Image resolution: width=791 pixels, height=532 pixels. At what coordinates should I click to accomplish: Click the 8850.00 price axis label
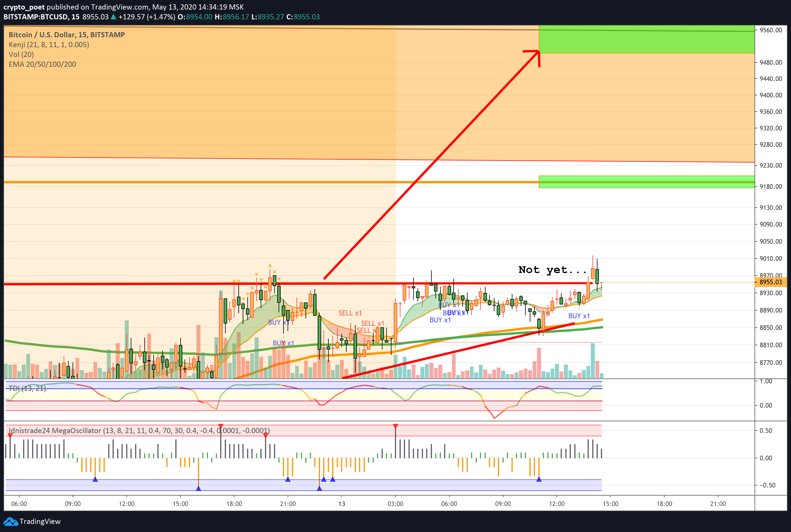coord(771,327)
